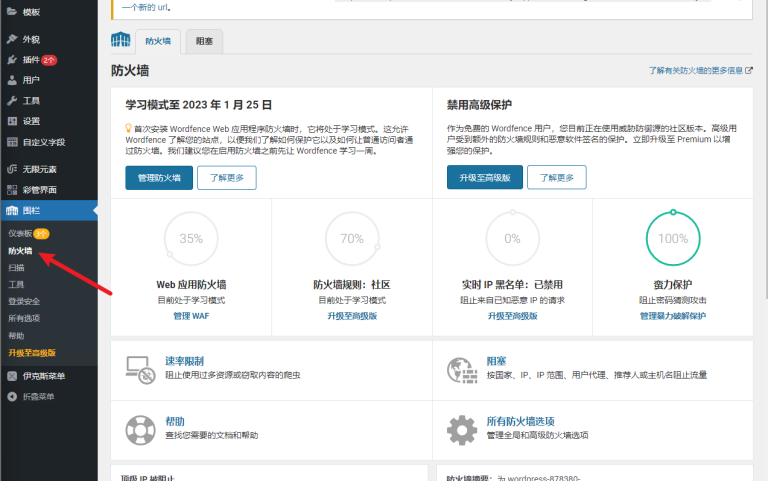Open the 工具 submenu under 围栏

(16, 285)
